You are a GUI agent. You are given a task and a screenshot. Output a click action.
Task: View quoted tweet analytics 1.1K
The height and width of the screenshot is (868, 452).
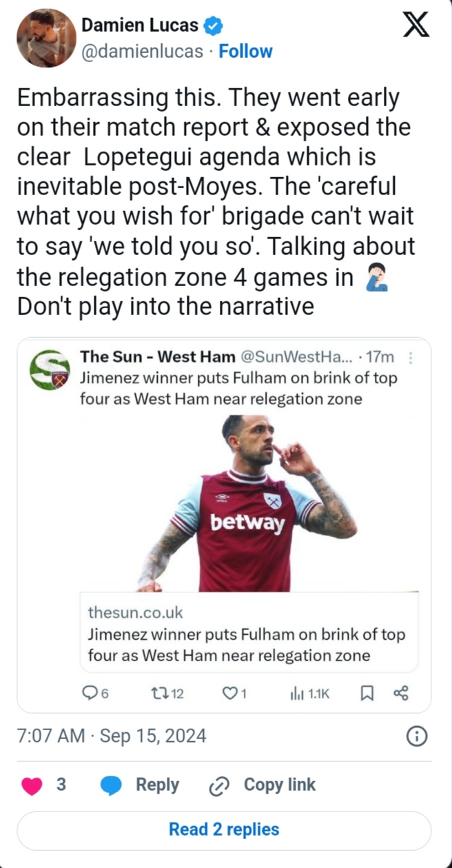[x=310, y=694]
